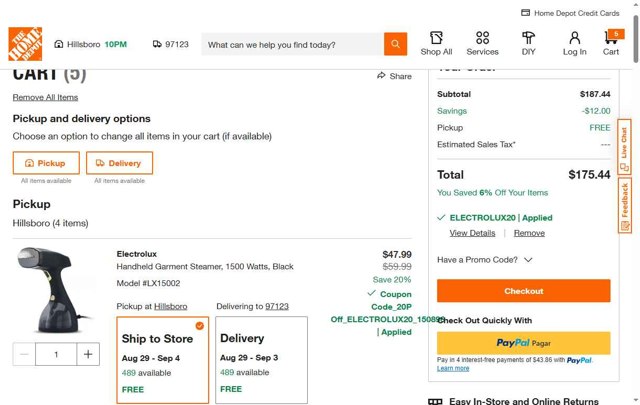This screenshot has width=640, height=405.
Task: Click the page vertical scrollbar
Action: [x=636, y=39]
